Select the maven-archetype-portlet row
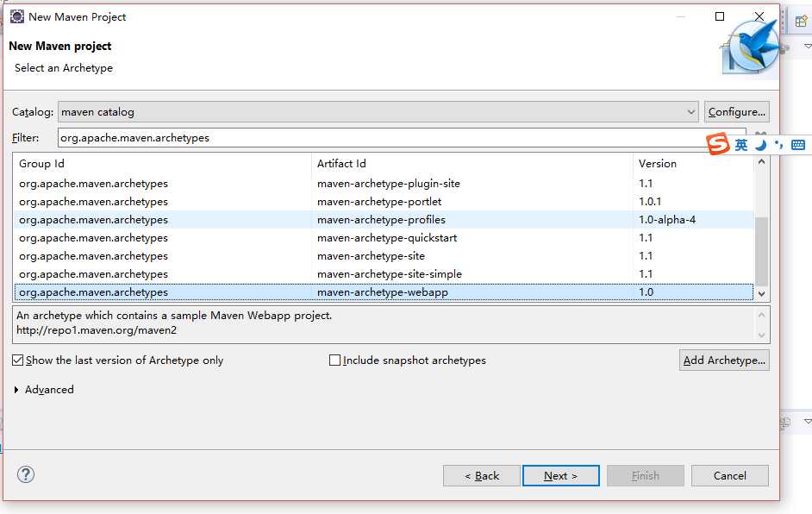The image size is (812, 514). 384,202
